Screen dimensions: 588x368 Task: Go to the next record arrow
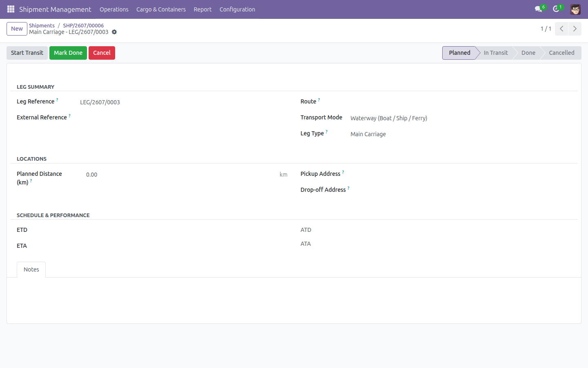575,29
